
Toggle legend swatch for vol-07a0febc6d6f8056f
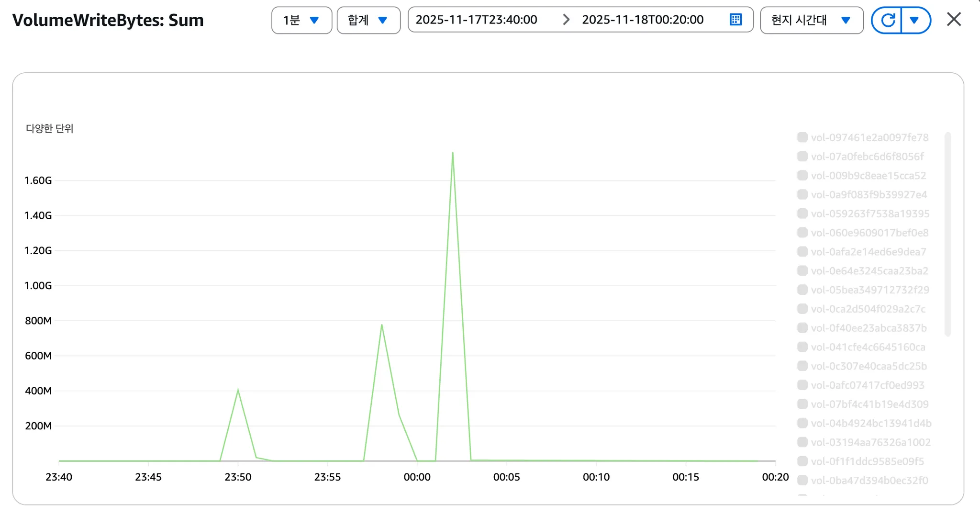coord(802,157)
